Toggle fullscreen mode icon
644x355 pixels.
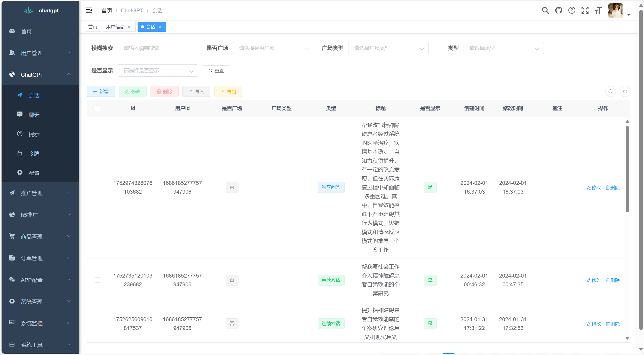point(585,10)
